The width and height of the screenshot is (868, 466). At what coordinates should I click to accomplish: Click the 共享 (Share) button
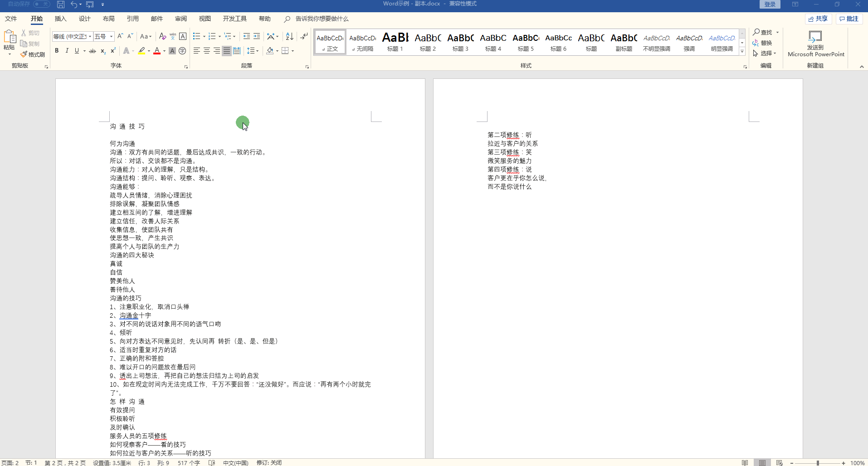818,19
